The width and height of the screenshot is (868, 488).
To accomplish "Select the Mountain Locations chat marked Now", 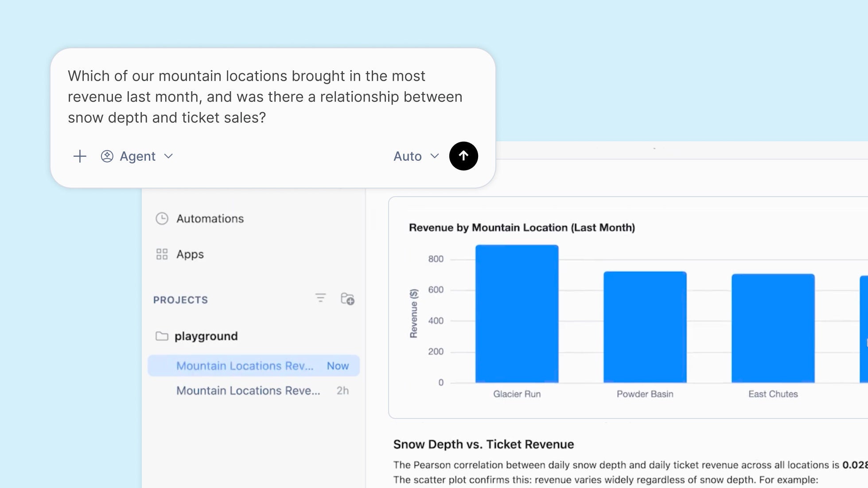I will [254, 366].
